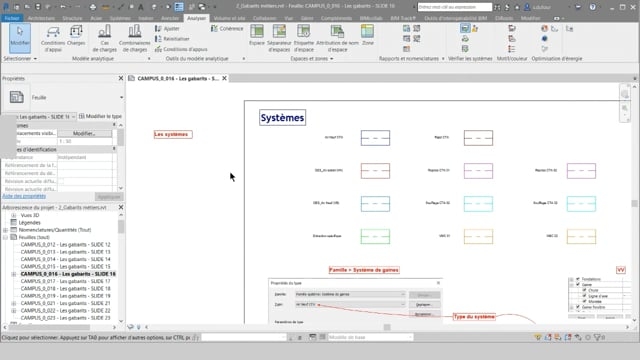640x360 pixels.
Task: Open Combinaisons de charges tool
Action: coord(135,39)
